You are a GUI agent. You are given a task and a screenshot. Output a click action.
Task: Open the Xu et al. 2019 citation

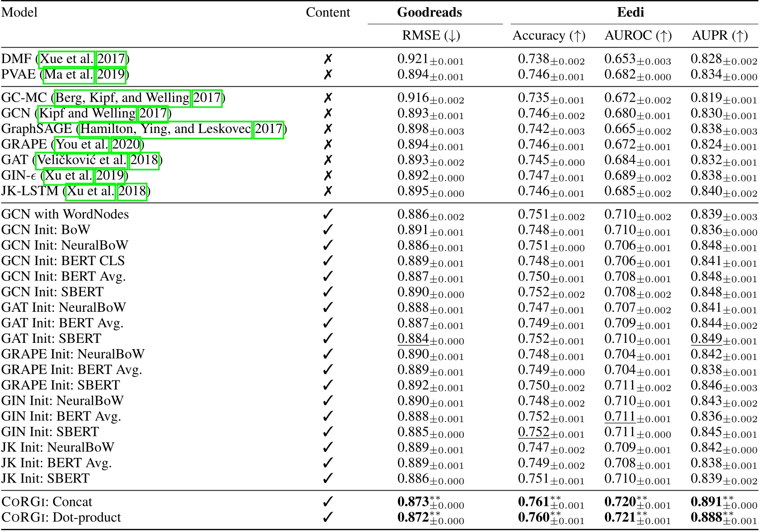point(68,176)
